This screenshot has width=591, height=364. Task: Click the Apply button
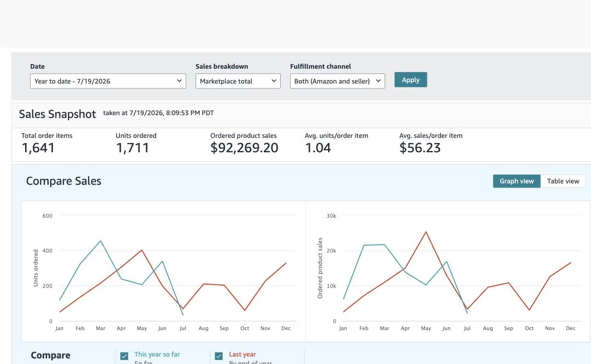[411, 80]
